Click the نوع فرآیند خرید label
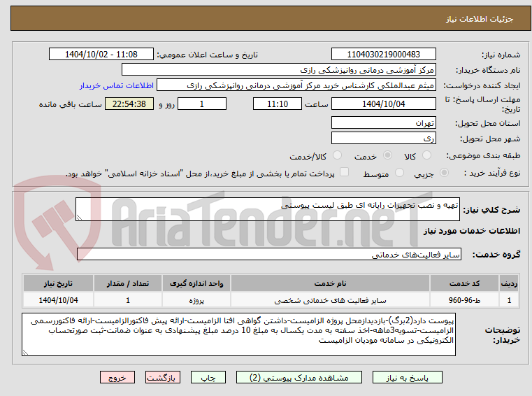Screen dimensions: 532x396 pyautogui.click(x=492, y=174)
